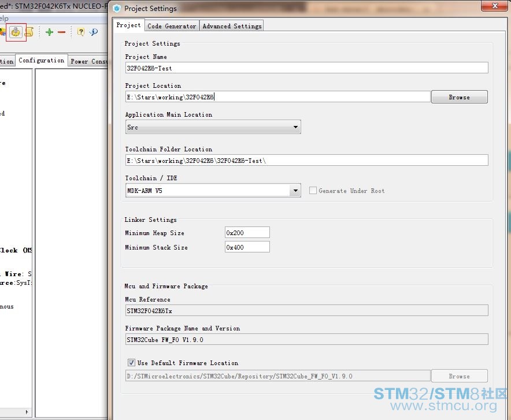
Task: Click Browse next to Project Location
Action: click(x=459, y=97)
